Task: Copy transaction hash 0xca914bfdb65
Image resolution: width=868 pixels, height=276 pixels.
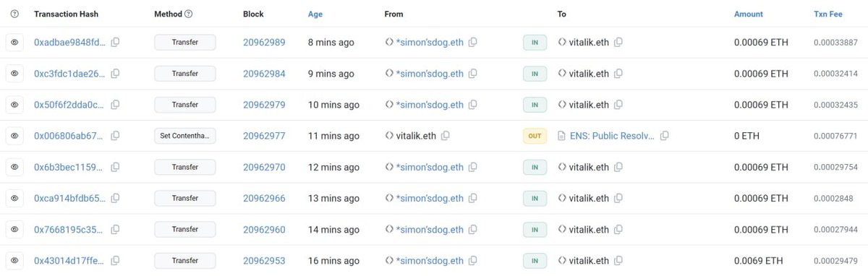Action: [x=115, y=198]
